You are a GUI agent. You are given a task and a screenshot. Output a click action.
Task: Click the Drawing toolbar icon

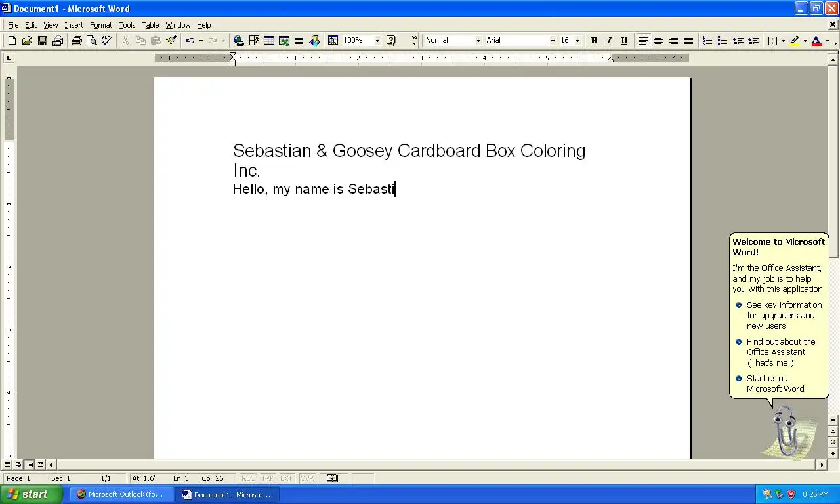point(314,41)
